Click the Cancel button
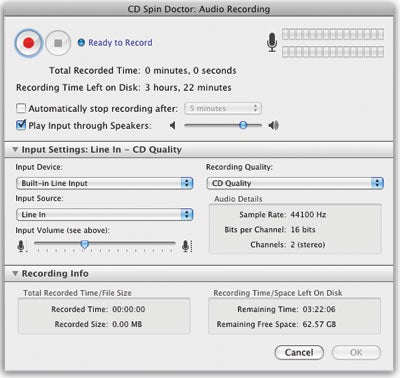This screenshot has width=400, height=378. tap(299, 352)
